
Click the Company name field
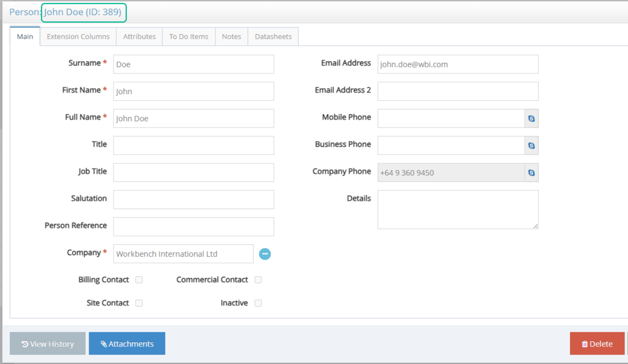(x=183, y=254)
